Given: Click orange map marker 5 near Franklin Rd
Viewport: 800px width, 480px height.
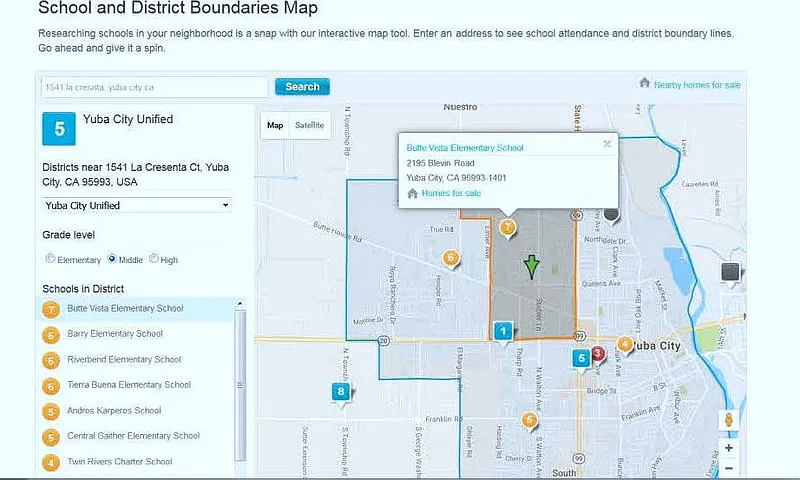Looking at the screenshot, I should coord(530,421).
